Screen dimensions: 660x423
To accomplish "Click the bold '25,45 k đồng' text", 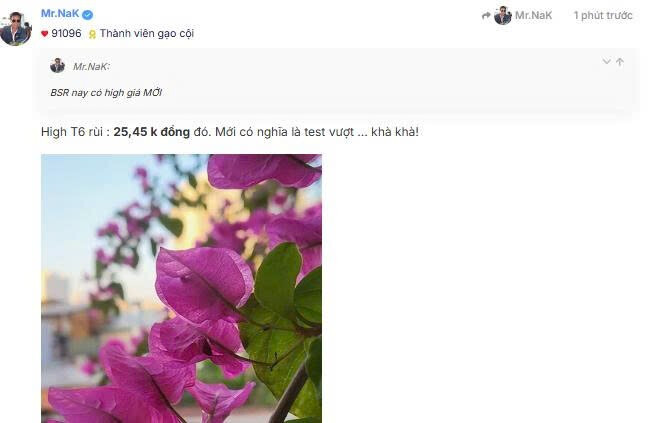I will 152,132.
